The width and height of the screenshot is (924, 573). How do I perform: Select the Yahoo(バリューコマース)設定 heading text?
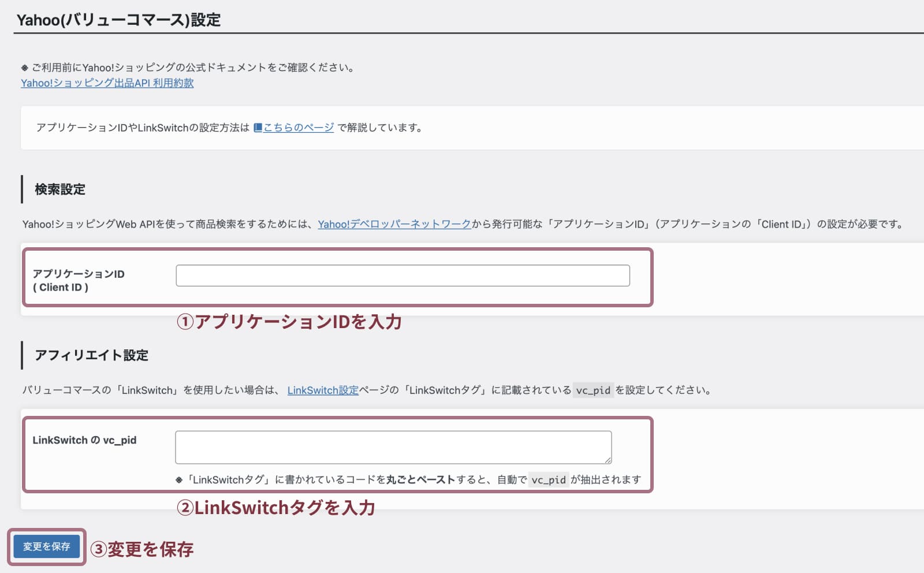coord(119,20)
